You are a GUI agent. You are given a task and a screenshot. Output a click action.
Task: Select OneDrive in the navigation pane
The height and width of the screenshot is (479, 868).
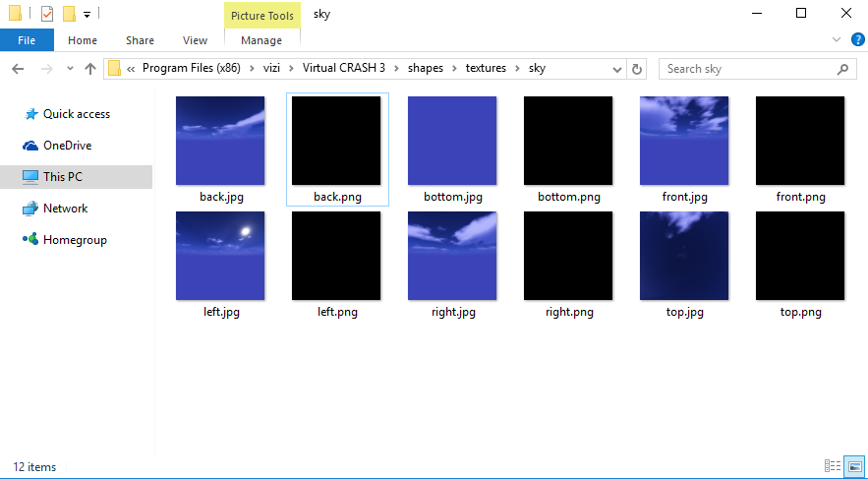(57, 146)
